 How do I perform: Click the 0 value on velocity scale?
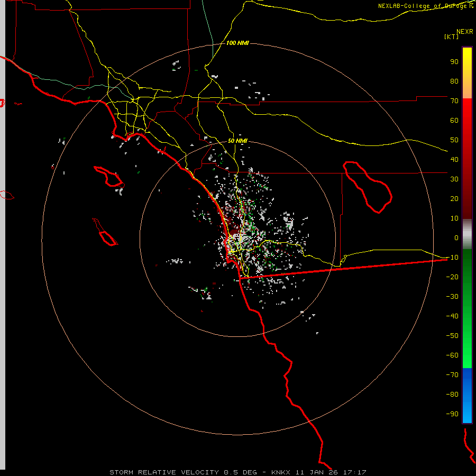[456, 238]
